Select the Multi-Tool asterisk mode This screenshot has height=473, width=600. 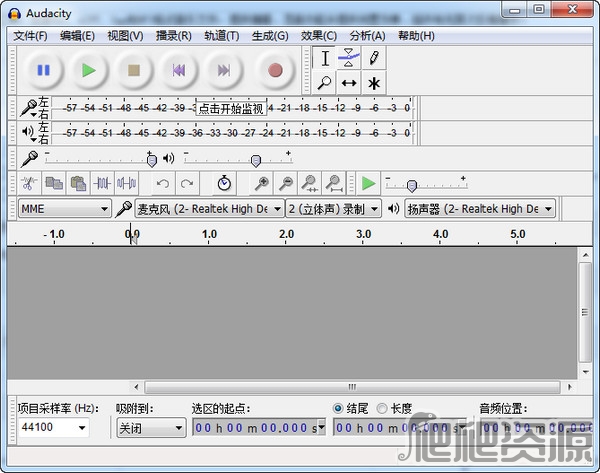(x=374, y=83)
